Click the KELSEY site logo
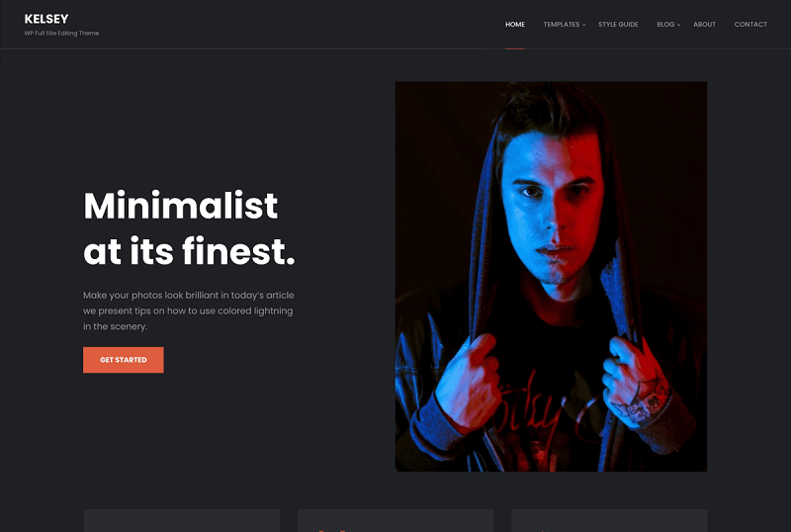Viewport: 791px width, 532px height. pos(46,19)
